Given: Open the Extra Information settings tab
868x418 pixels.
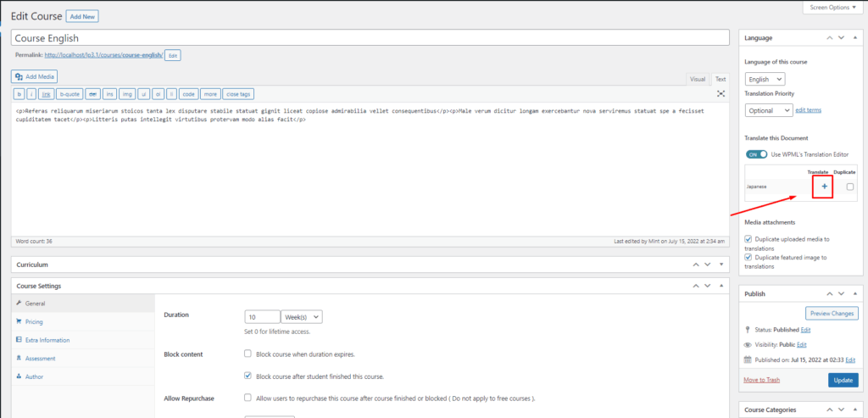Looking at the screenshot, I should click(x=83, y=340).
